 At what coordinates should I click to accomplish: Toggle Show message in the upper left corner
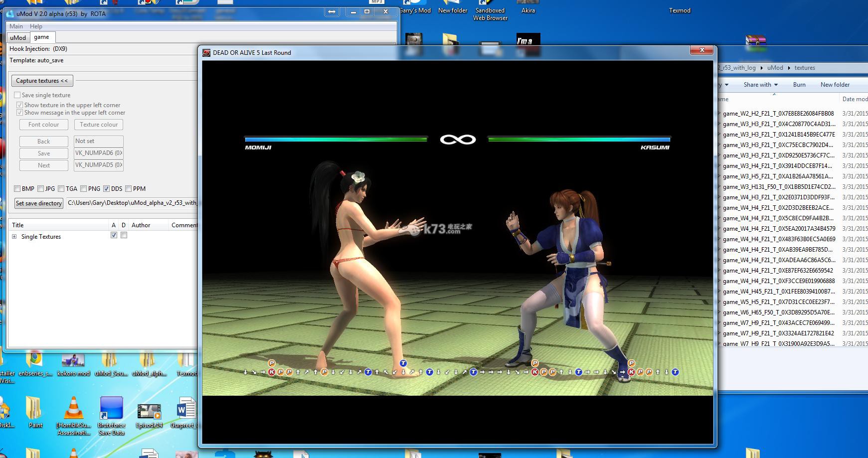coord(19,113)
